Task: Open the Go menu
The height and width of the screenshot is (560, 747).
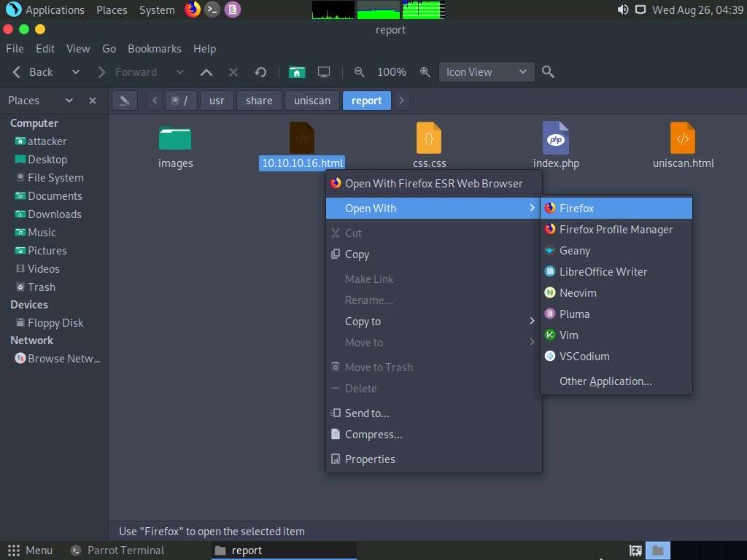Action: coord(109,49)
